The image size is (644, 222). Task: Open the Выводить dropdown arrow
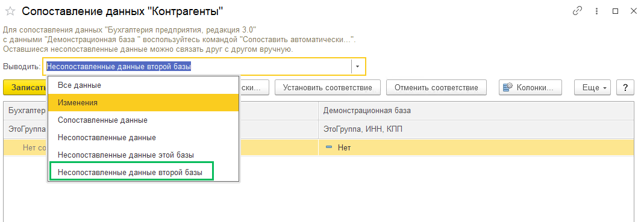[x=358, y=66]
